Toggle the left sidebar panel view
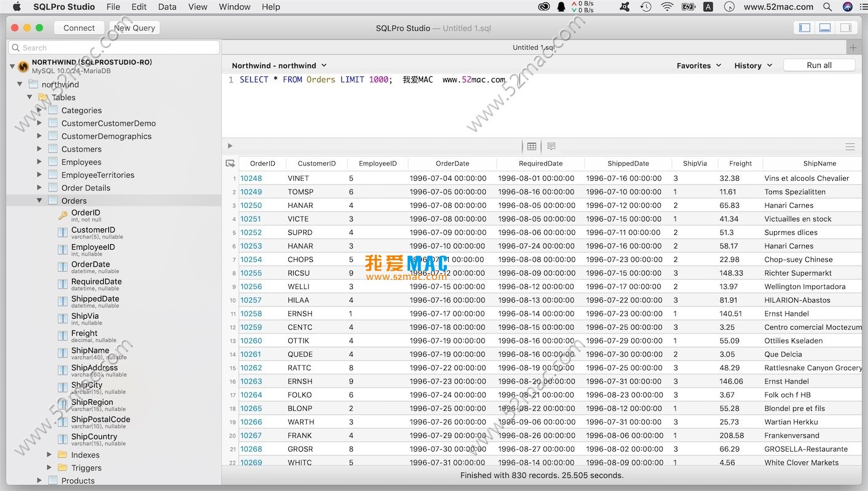The image size is (868, 491). tap(805, 28)
